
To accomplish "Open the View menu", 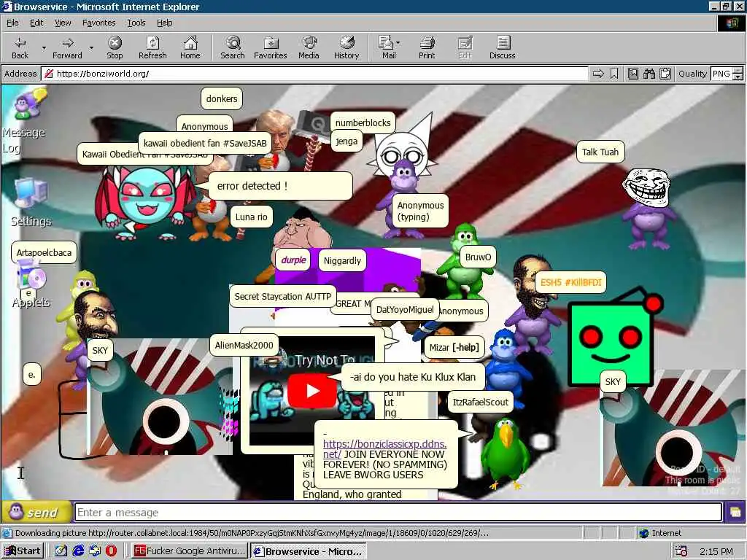I will pyautogui.click(x=63, y=23).
